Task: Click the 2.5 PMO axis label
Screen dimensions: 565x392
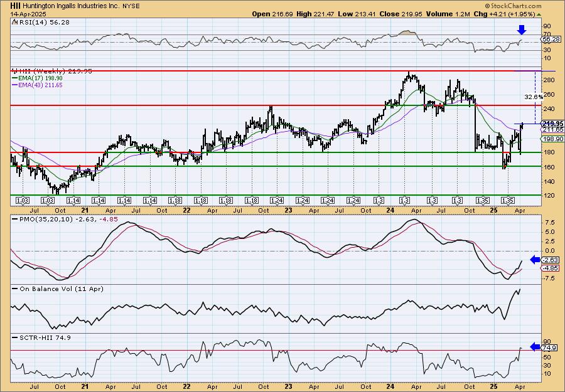Action: tap(550, 241)
